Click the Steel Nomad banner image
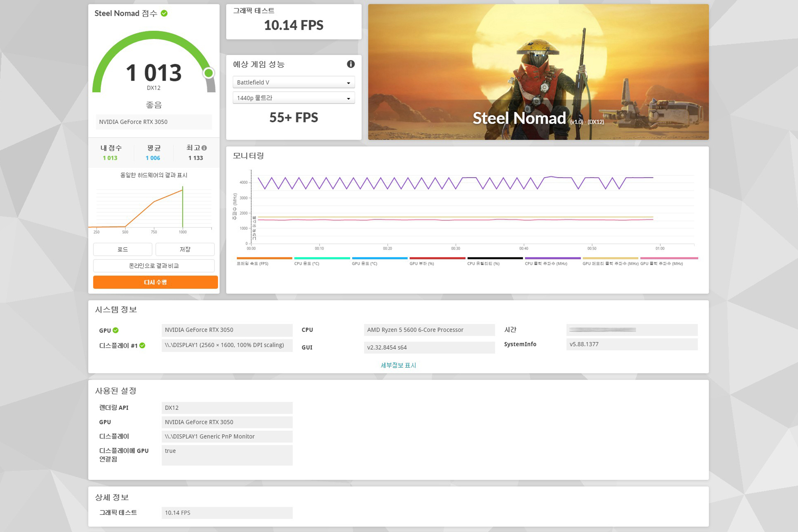 coord(538,72)
